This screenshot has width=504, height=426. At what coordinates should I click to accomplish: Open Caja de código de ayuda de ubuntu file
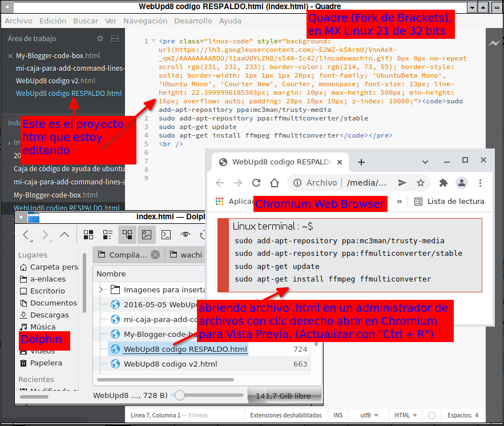coord(69,169)
